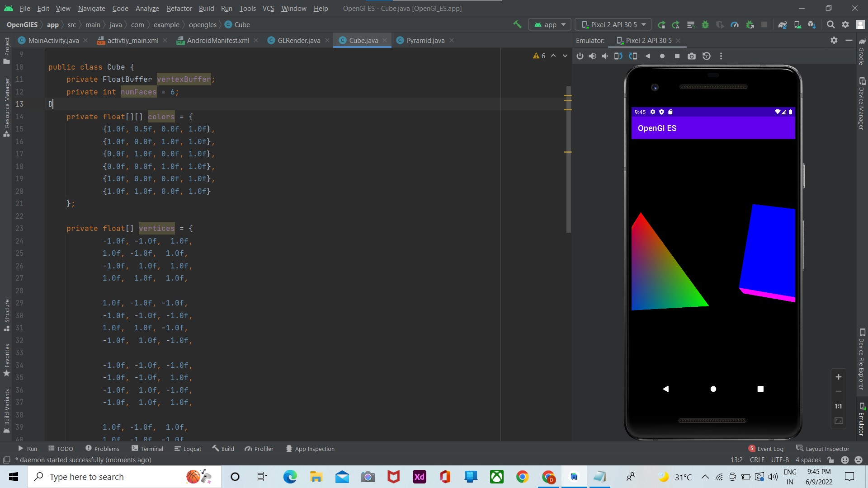The width and height of the screenshot is (868, 488).
Task: Rotate the emulator screen left
Action: pos(618,56)
